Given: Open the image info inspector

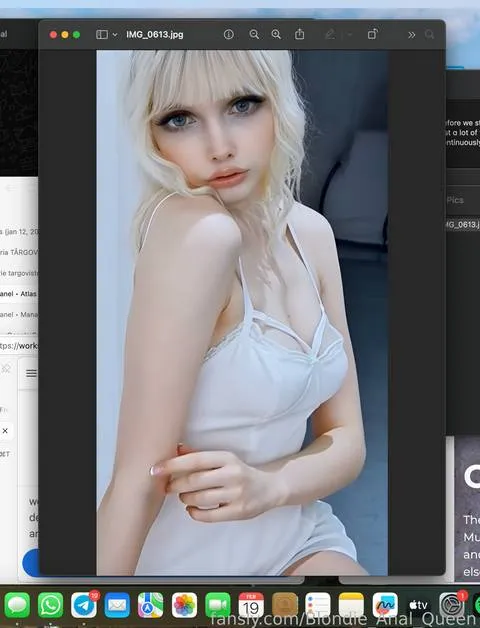Looking at the screenshot, I should pos(228,34).
